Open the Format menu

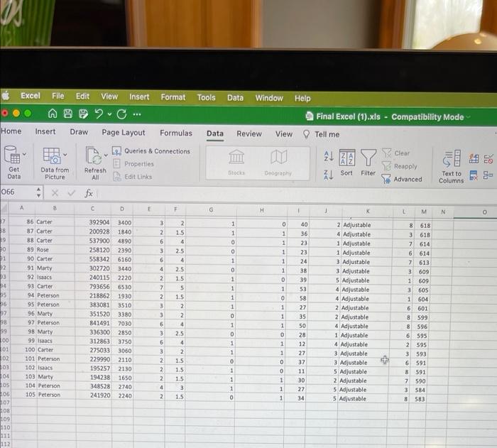(173, 97)
